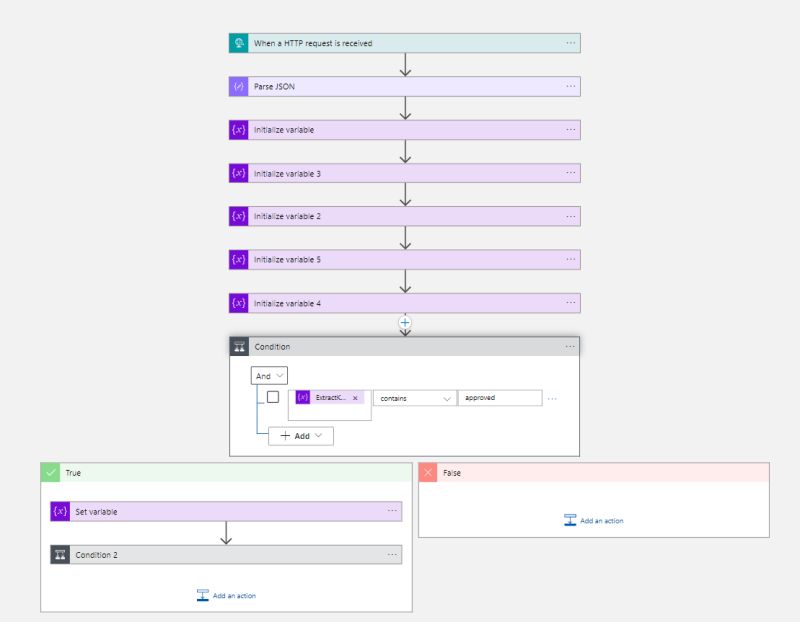Click the Initialize variable 2 icon
The image size is (800, 622).
[x=238, y=216]
